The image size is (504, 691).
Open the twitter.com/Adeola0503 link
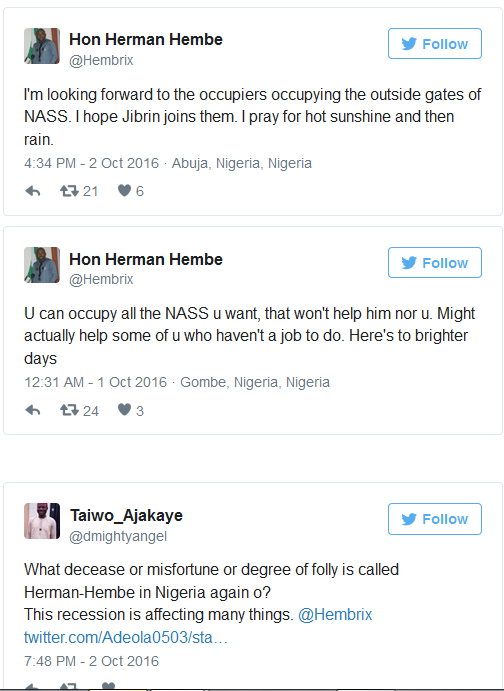(126, 637)
